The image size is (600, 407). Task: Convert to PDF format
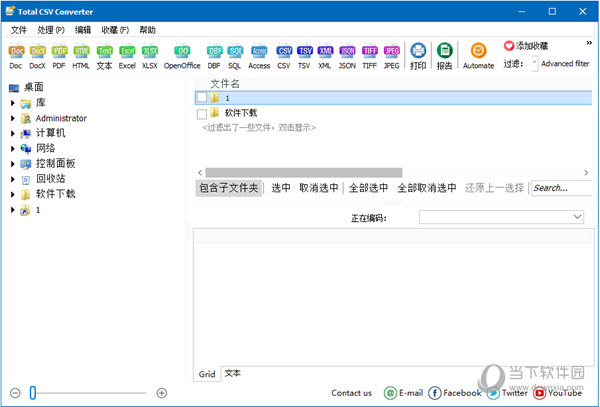pos(59,57)
